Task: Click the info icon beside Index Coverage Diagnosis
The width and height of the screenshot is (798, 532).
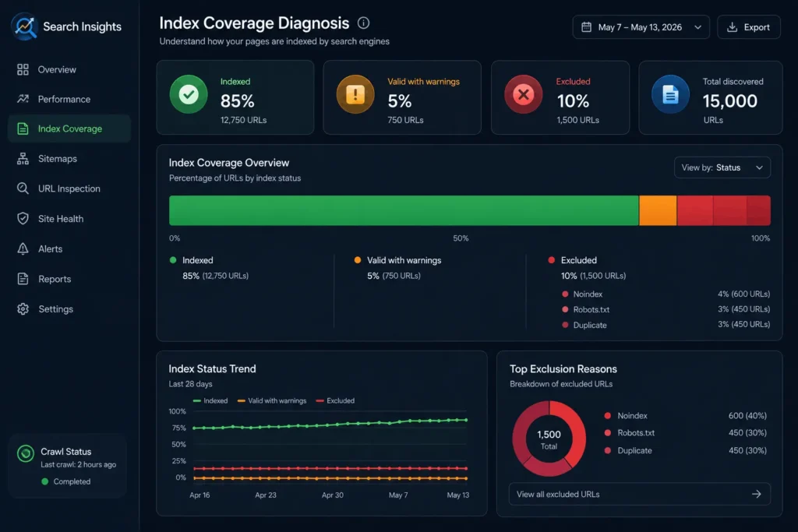Action: point(363,23)
